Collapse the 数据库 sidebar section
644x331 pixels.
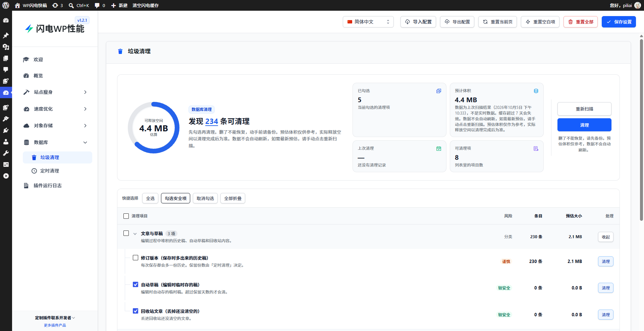pyautogui.click(x=56, y=142)
